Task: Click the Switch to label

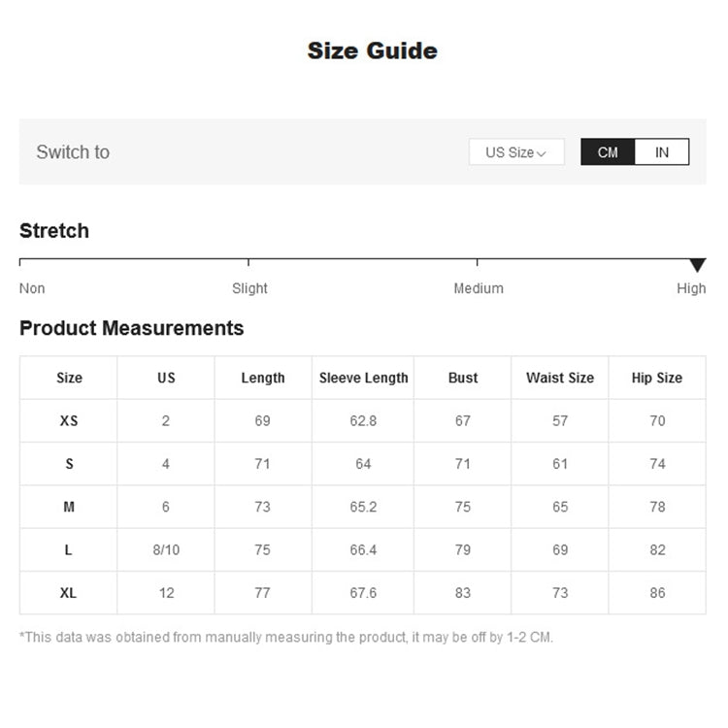Action: point(73,152)
